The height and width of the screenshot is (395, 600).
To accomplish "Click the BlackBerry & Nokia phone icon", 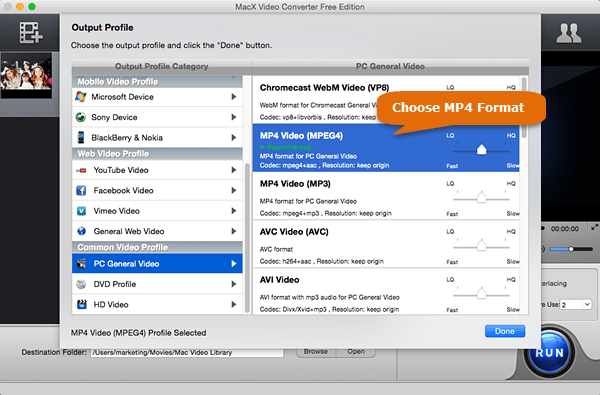I will pos(81,137).
